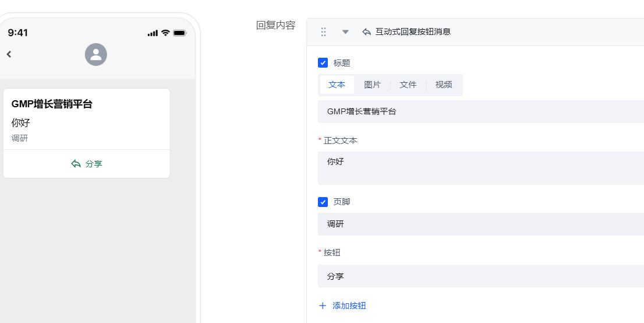Click the plus icon for 添加按钮
The height and width of the screenshot is (323, 644).
(323, 306)
